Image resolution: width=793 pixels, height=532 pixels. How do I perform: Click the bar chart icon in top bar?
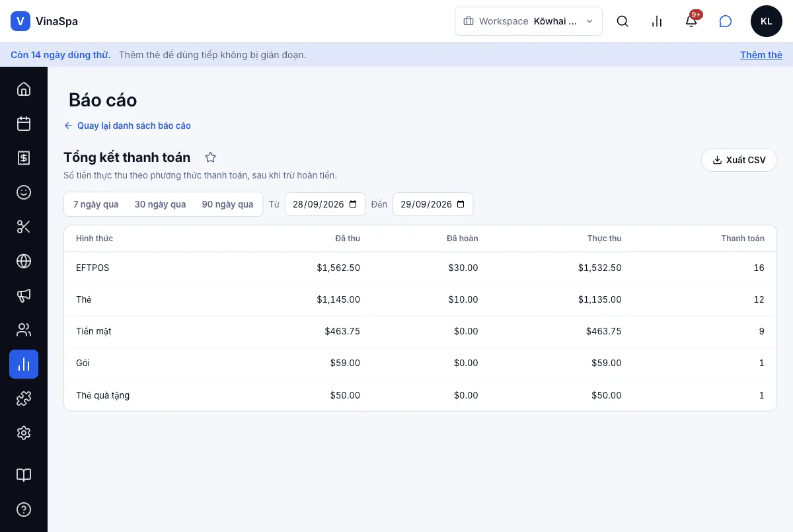(x=657, y=21)
